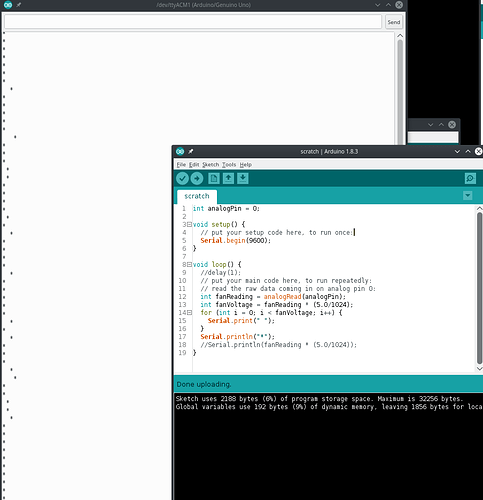483x500 pixels.
Task: Open the Tools menu
Action: tap(229, 164)
